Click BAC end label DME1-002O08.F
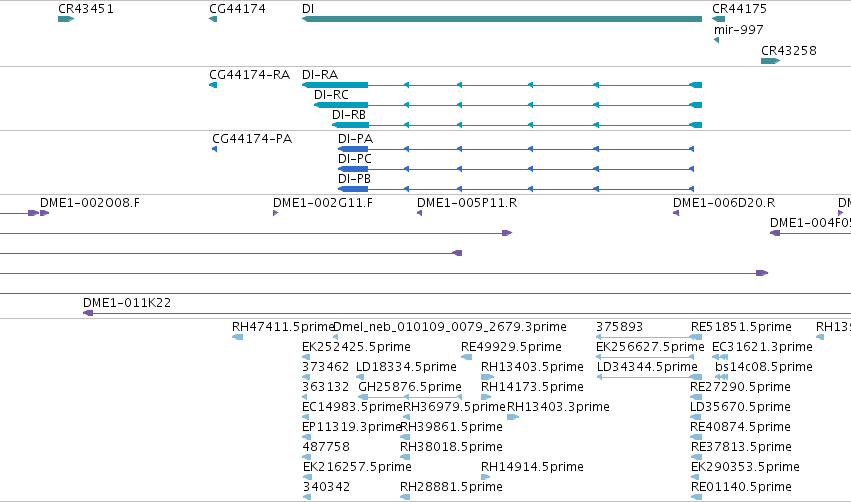851x502 pixels. [x=90, y=203]
